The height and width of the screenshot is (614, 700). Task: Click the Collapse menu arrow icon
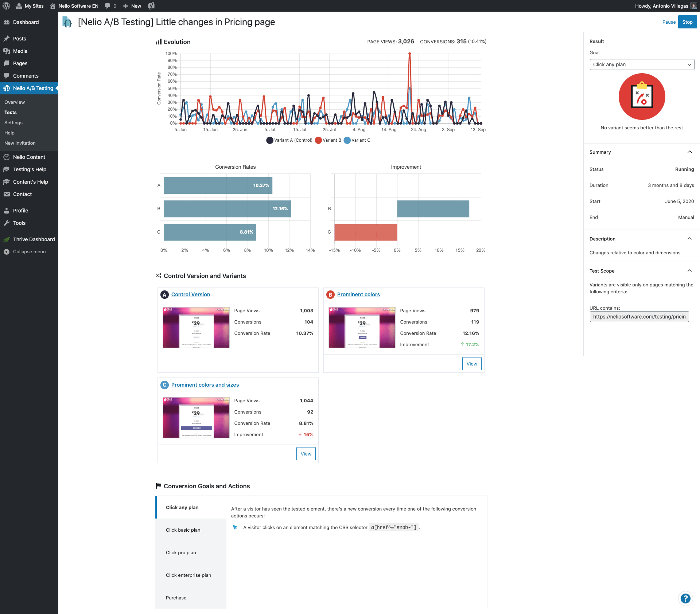[7, 252]
